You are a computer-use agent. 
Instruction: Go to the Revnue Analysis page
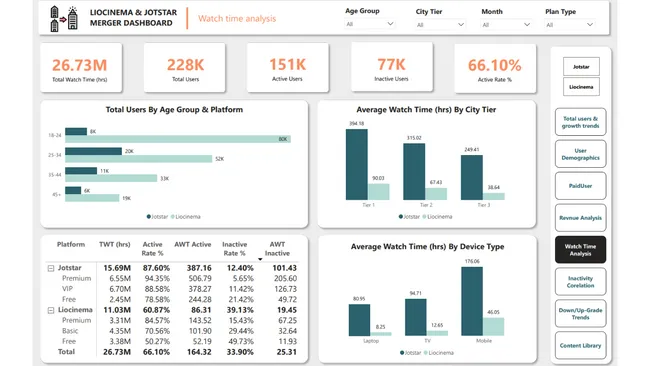pyautogui.click(x=580, y=218)
